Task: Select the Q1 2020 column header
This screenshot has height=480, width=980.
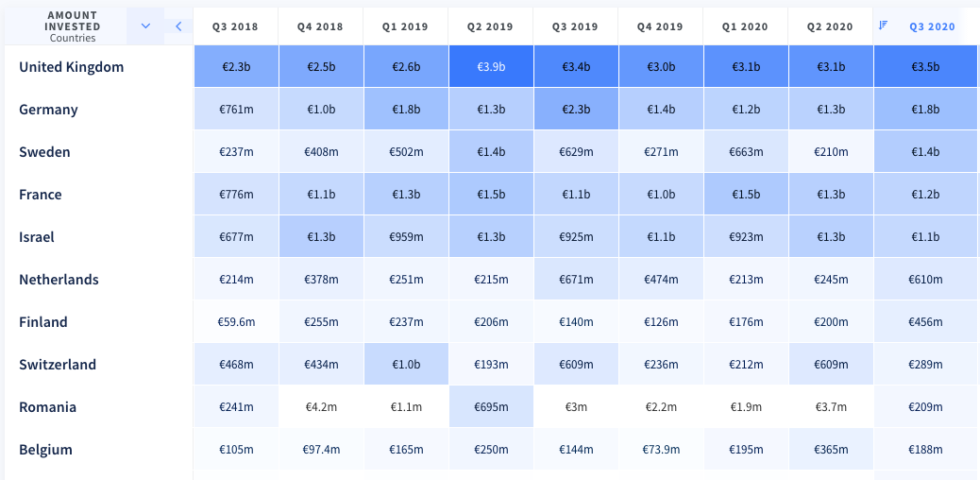Action: tap(745, 26)
